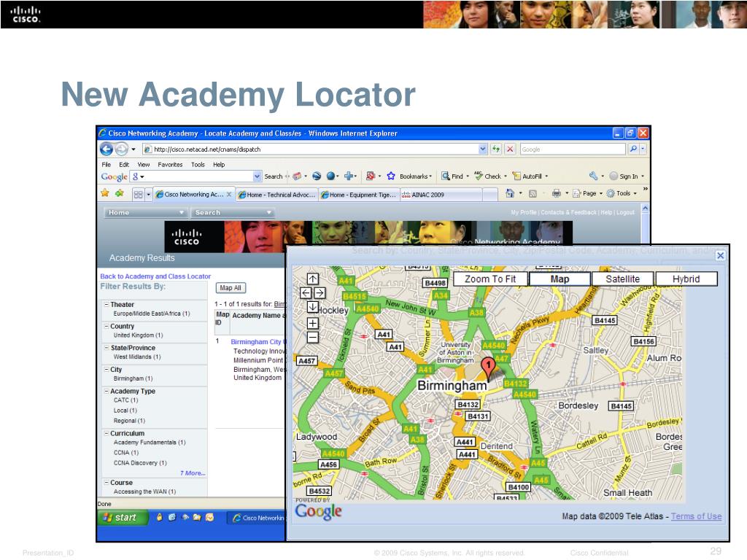Click the Google toolbar Bookmarks star icon
The width and height of the screenshot is (747, 560).
[x=391, y=176]
